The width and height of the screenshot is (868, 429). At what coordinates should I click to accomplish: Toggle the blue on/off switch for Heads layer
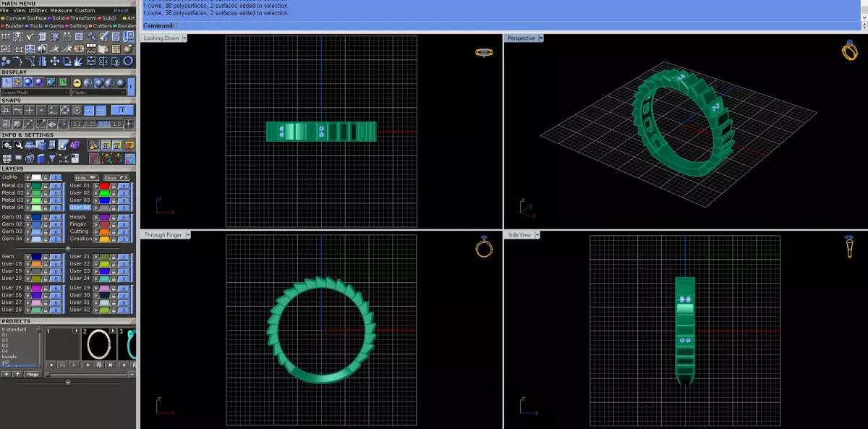click(124, 216)
